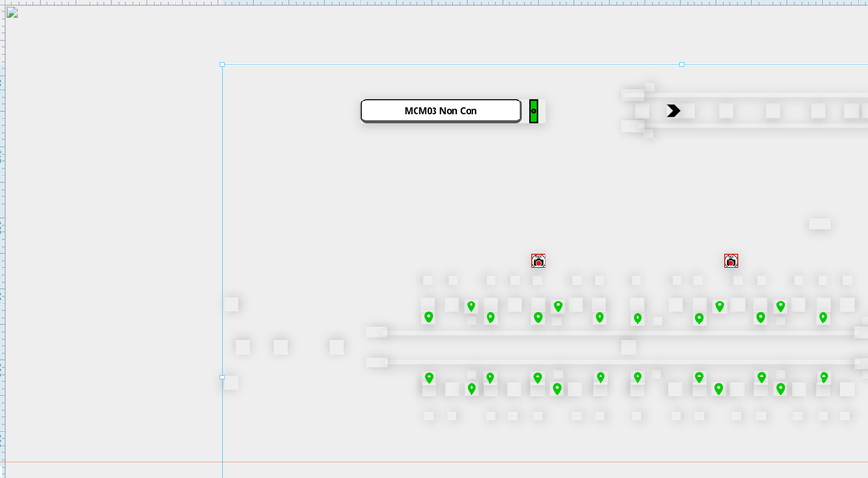This screenshot has height=478, width=868.
Task: Click the left-edge middle selection handle
Action: [222, 377]
